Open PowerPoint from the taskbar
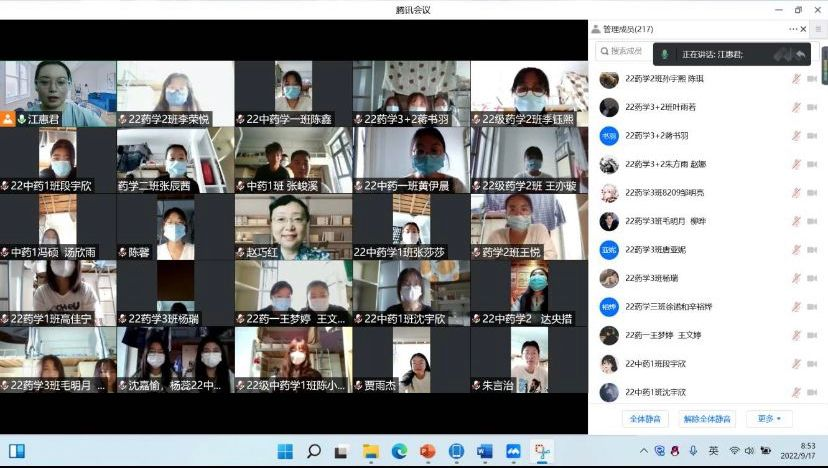Image resolution: width=828 pixels, height=468 pixels. click(428, 451)
